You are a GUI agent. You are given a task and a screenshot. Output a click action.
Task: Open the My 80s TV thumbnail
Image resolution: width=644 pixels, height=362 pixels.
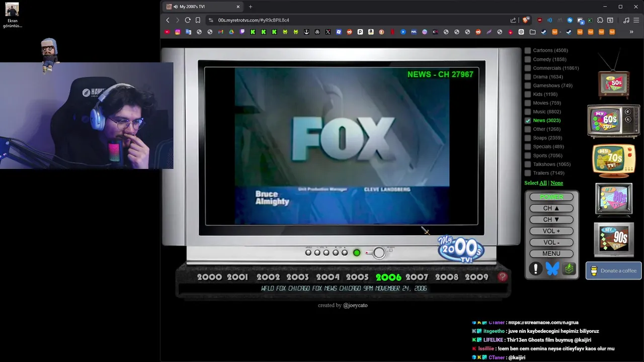614,200
